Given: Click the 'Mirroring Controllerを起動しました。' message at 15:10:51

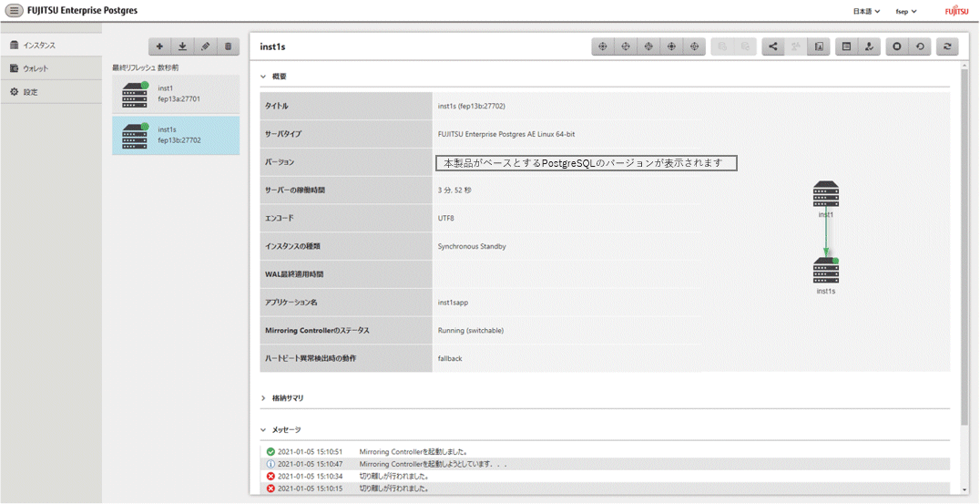Looking at the screenshot, I should click(x=605, y=451).
